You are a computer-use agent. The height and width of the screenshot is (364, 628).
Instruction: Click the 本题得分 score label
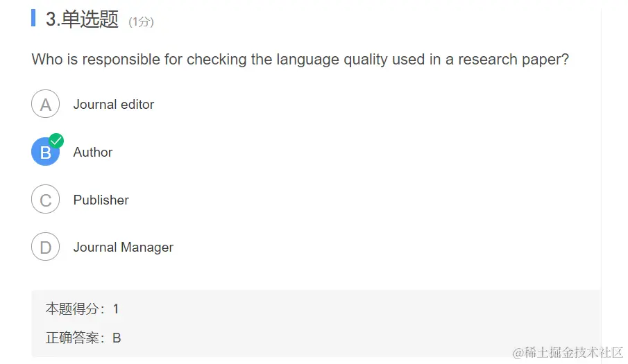pos(74,309)
